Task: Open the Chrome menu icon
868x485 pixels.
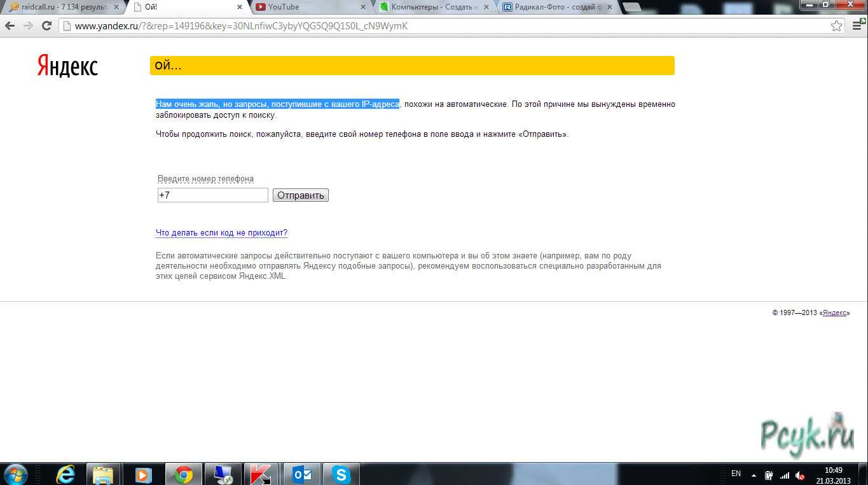Action: coord(857,26)
